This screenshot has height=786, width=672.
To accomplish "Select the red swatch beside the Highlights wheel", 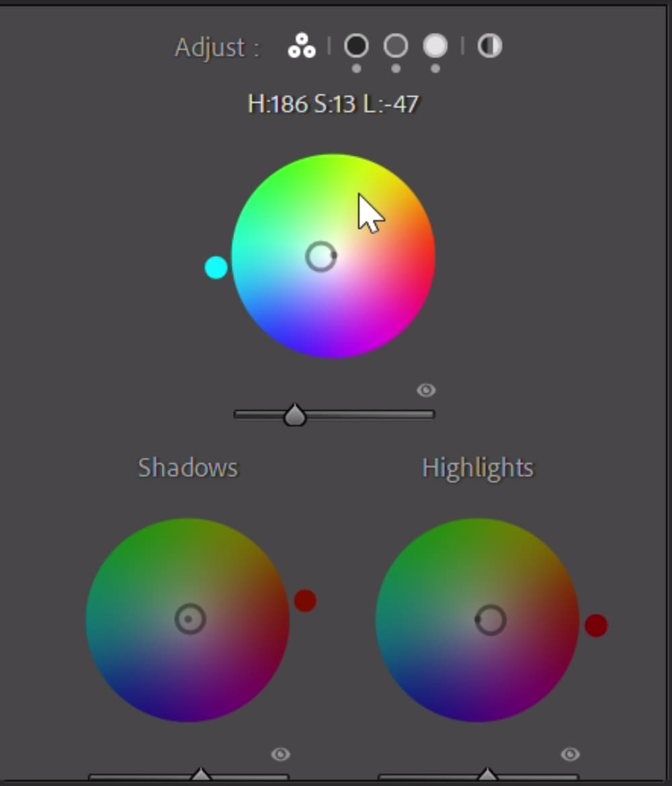I will [x=596, y=625].
